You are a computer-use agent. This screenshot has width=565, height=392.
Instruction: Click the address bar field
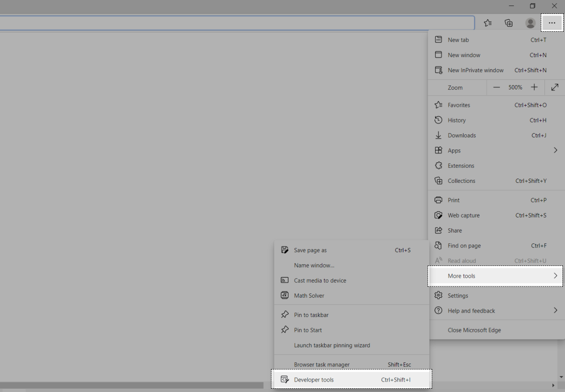pos(234,23)
